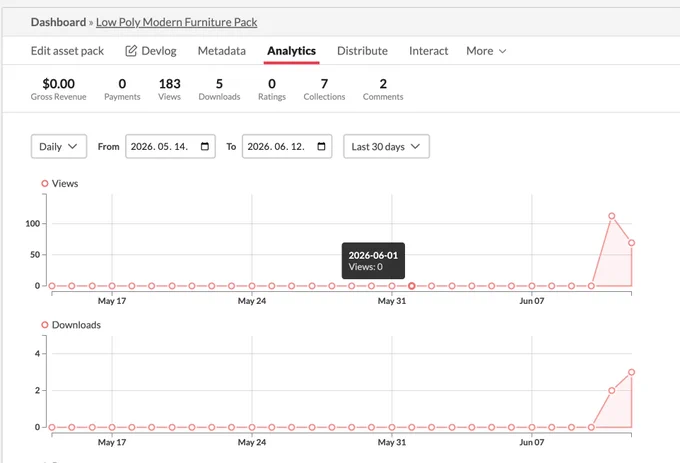Open the Last 30 days range dropdown
680x463 pixels.
point(386,147)
